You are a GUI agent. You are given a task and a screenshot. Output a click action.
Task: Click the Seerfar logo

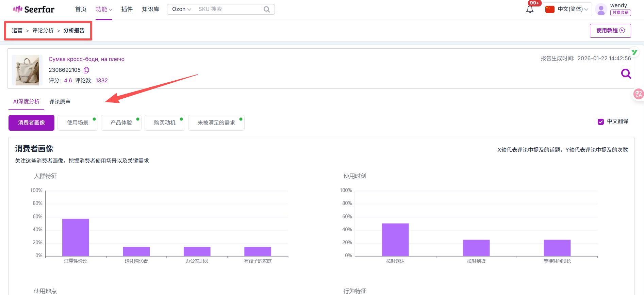34,9
